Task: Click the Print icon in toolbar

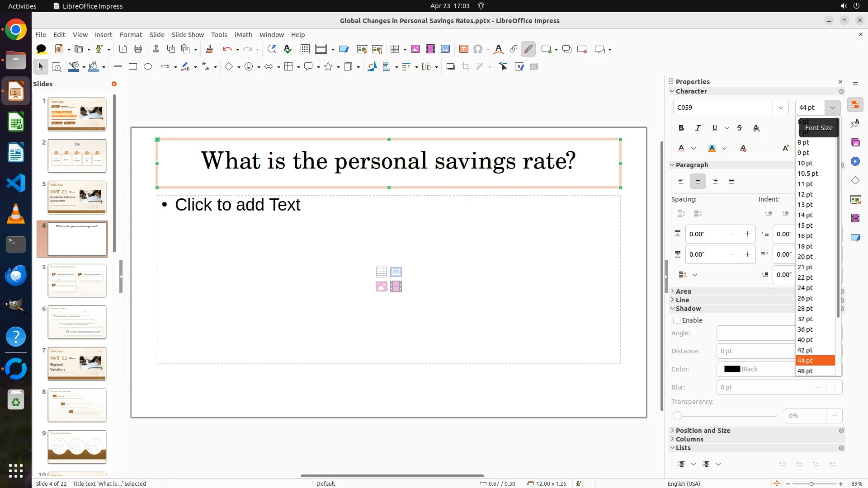Action: click(138, 49)
